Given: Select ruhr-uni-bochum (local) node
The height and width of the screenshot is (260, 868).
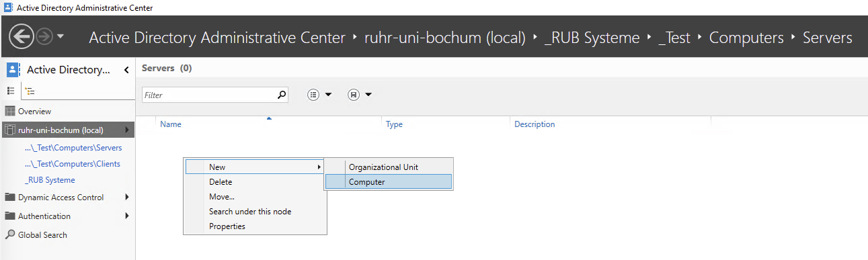Looking at the screenshot, I should click(67, 130).
